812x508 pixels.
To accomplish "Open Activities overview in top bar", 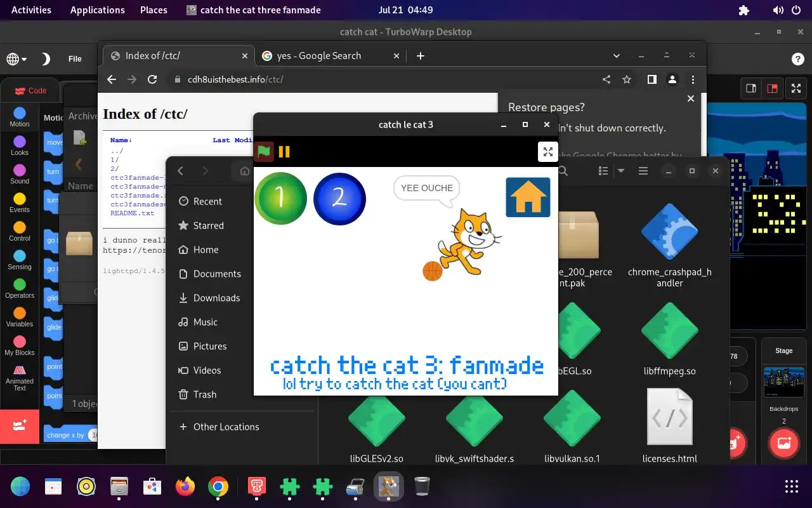I will (x=31, y=10).
